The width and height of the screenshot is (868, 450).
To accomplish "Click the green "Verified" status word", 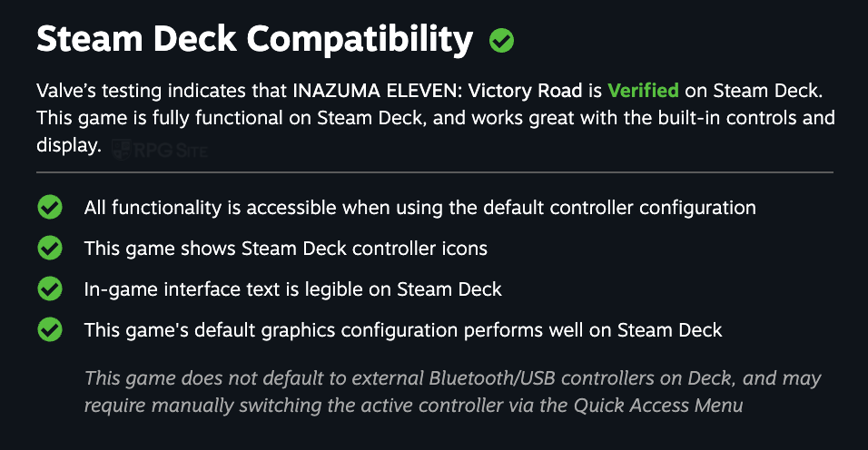I will (643, 91).
